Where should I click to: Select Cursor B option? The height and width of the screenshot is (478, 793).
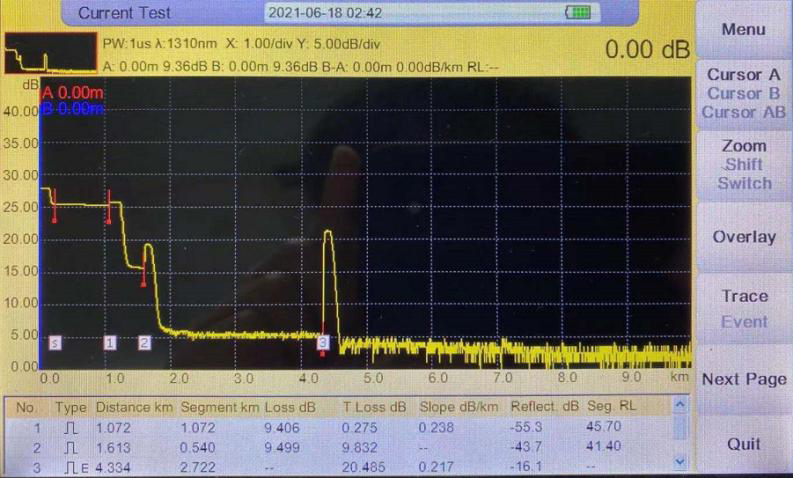[743, 94]
